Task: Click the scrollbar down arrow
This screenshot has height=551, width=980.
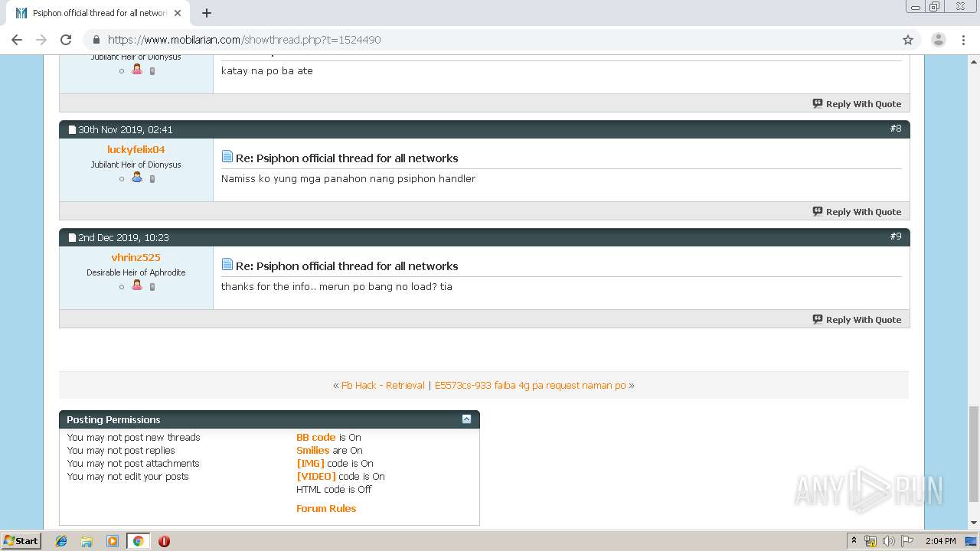Action: coord(973,523)
